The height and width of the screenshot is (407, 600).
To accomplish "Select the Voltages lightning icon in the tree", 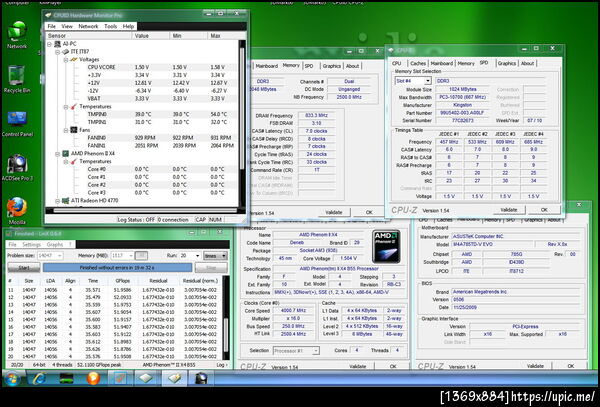I will (x=74, y=60).
